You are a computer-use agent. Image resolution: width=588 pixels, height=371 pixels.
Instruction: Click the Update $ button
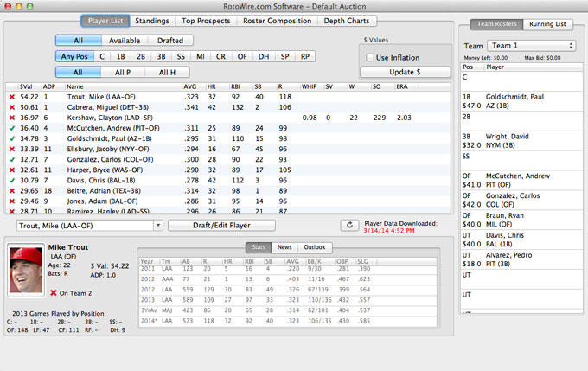click(x=405, y=72)
